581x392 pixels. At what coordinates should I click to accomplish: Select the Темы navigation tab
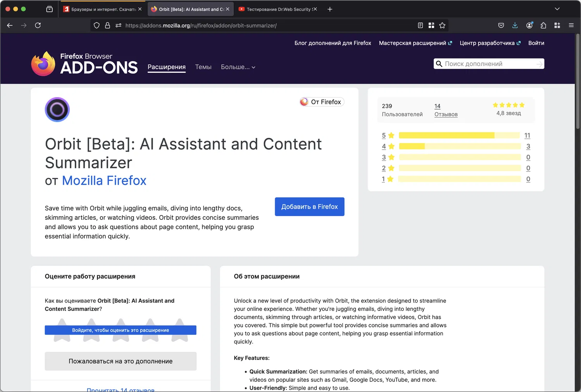point(203,67)
